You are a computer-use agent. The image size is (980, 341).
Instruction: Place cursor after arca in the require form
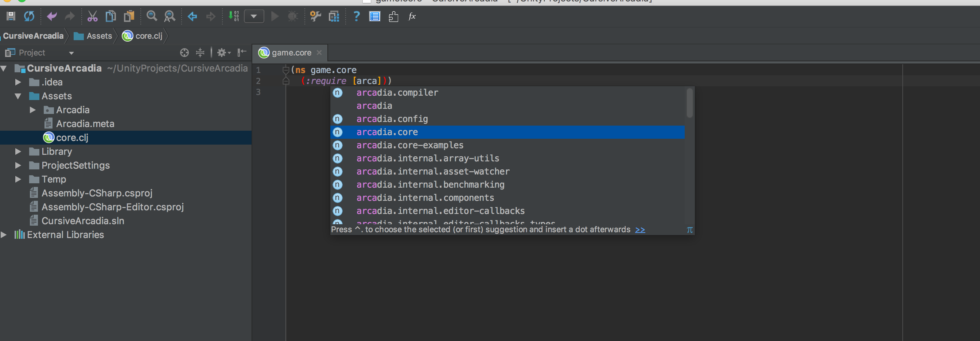pos(377,81)
